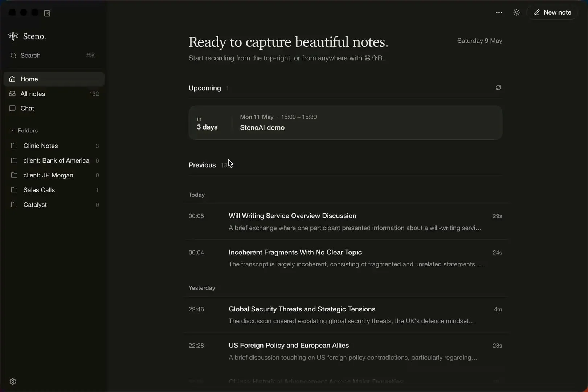Click 'A brief discussion touching on US' summary
Viewport: 588px width, 392px height.
pos(353,358)
